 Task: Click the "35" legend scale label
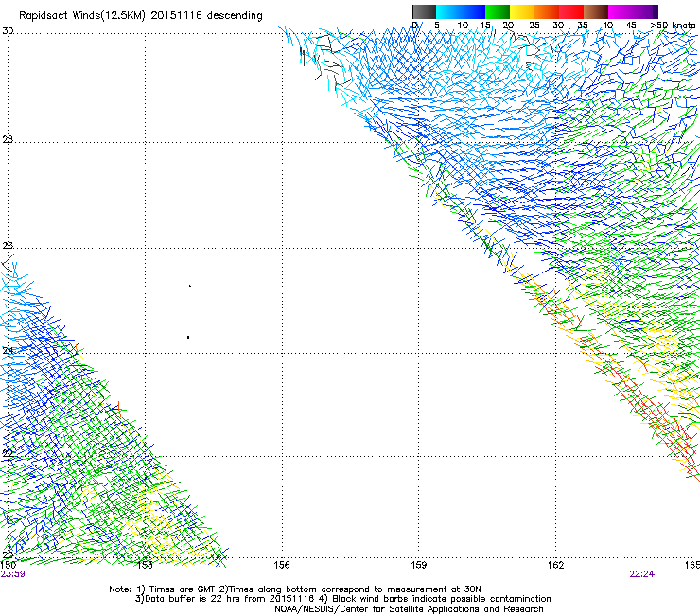(583, 26)
